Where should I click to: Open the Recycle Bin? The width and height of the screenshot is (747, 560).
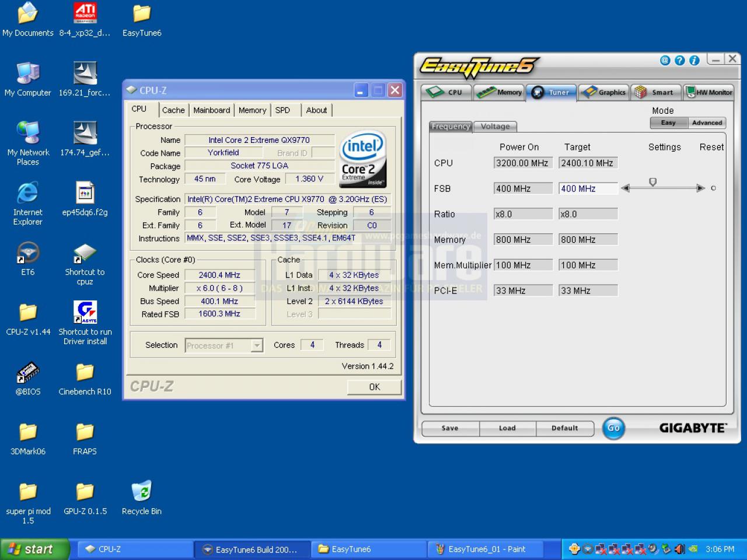coord(142,499)
